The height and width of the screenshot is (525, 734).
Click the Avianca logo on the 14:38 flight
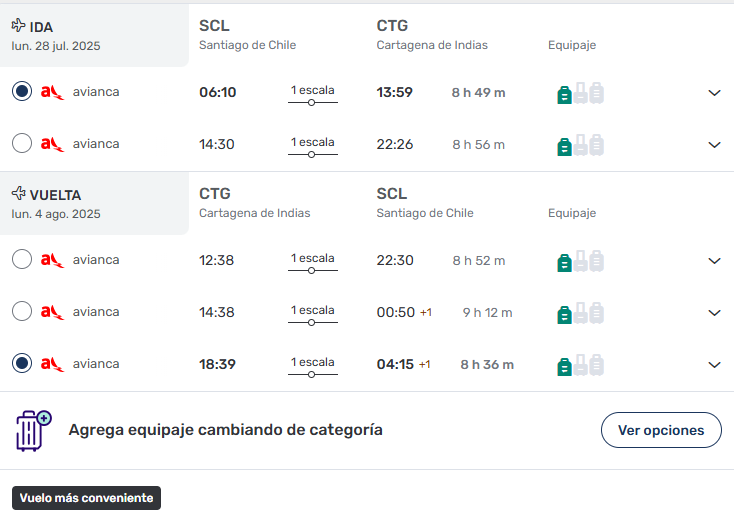(x=52, y=312)
